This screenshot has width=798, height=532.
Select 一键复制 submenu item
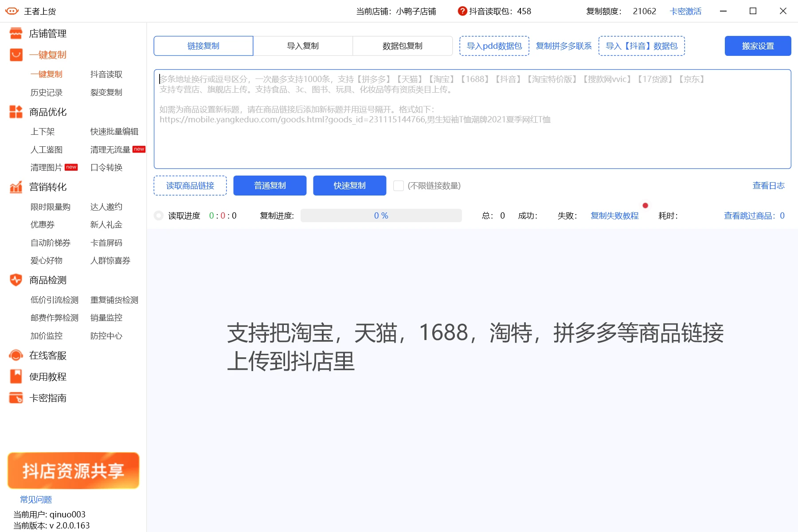click(x=47, y=74)
